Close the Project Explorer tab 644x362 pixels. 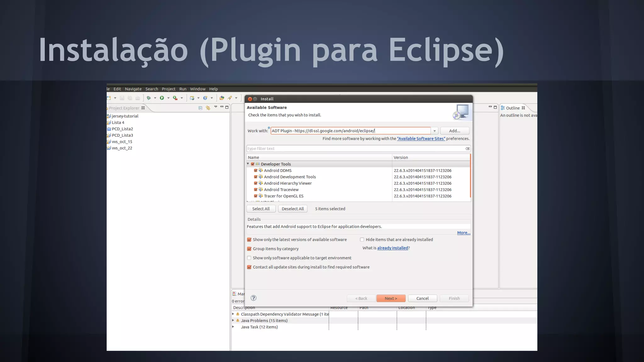point(143,108)
